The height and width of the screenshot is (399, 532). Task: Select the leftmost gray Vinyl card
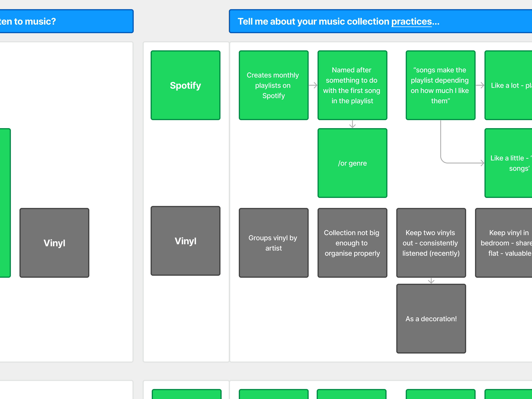pos(54,243)
